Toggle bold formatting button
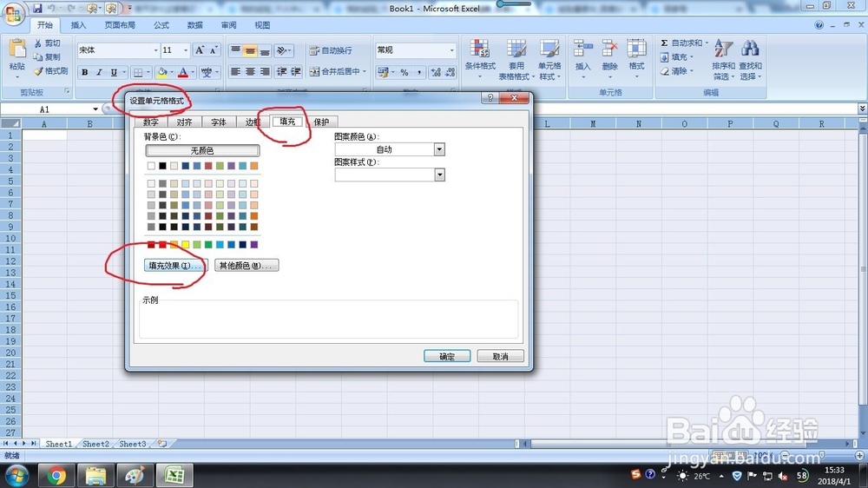Viewport: 868px width, 488px height. [85, 72]
